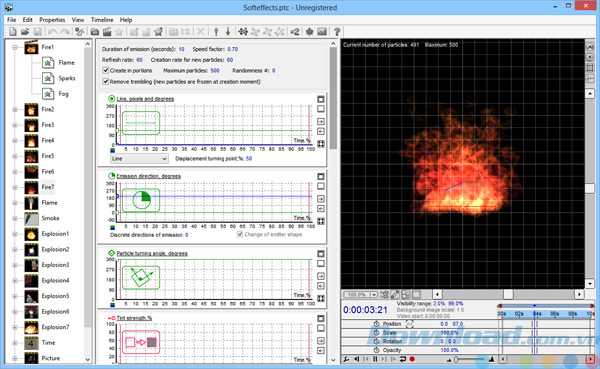Image resolution: width=600 pixels, height=369 pixels.
Task: Click the stopwatch icon next to Scale
Action: (377, 333)
